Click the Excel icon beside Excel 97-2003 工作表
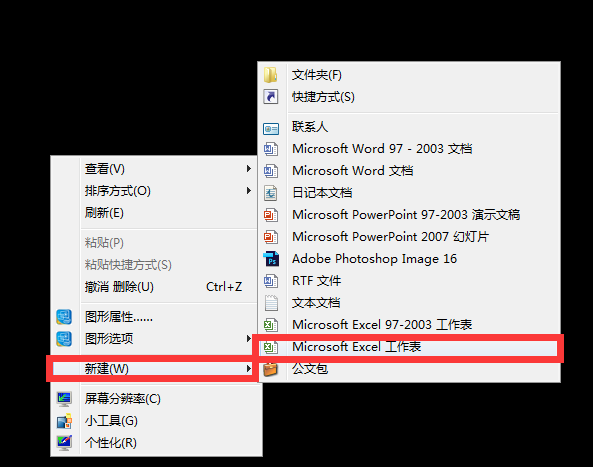Viewport: 593px width, 467px height. (x=271, y=325)
